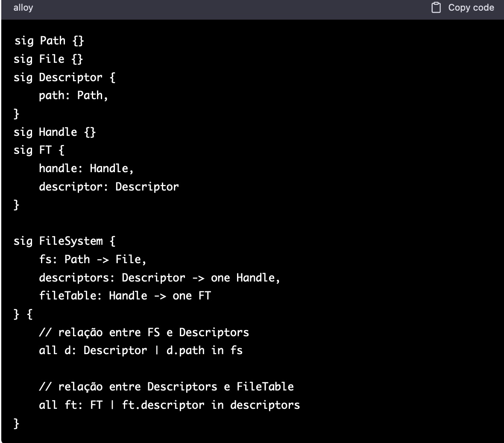
Task: Click the "sig Descriptor {" declaration
Action: pyautogui.click(x=64, y=77)
